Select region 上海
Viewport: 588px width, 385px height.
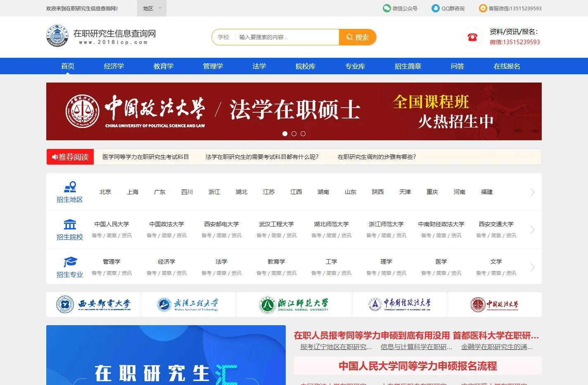click(133, 192)
